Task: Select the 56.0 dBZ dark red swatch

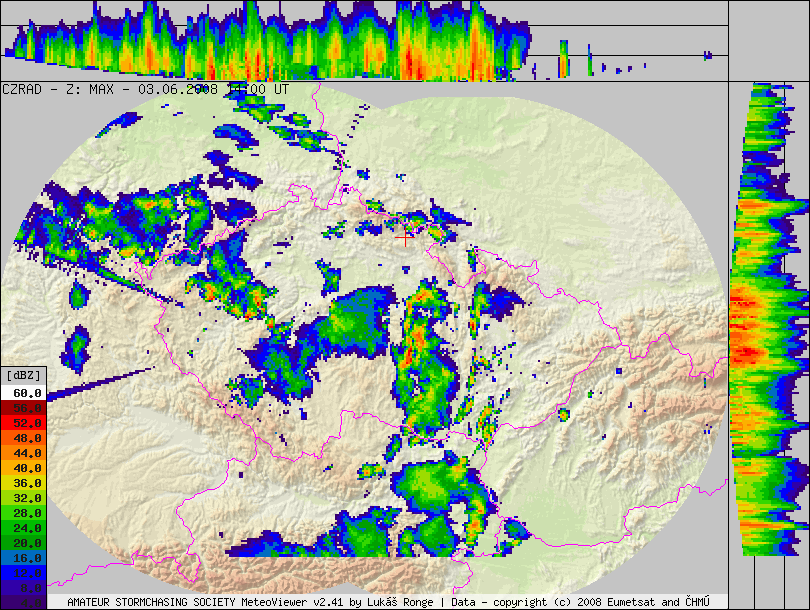Action: pyautogui.click(x=23, y=408)
